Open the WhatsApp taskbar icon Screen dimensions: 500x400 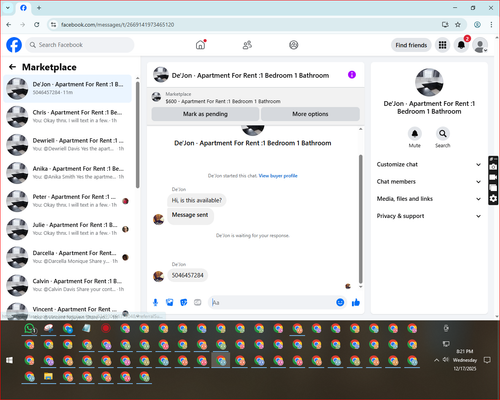coord(30,329)
